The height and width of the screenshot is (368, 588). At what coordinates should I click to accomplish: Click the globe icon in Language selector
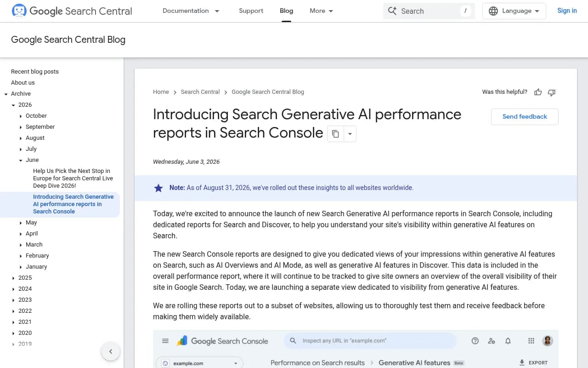coord(493,11)
